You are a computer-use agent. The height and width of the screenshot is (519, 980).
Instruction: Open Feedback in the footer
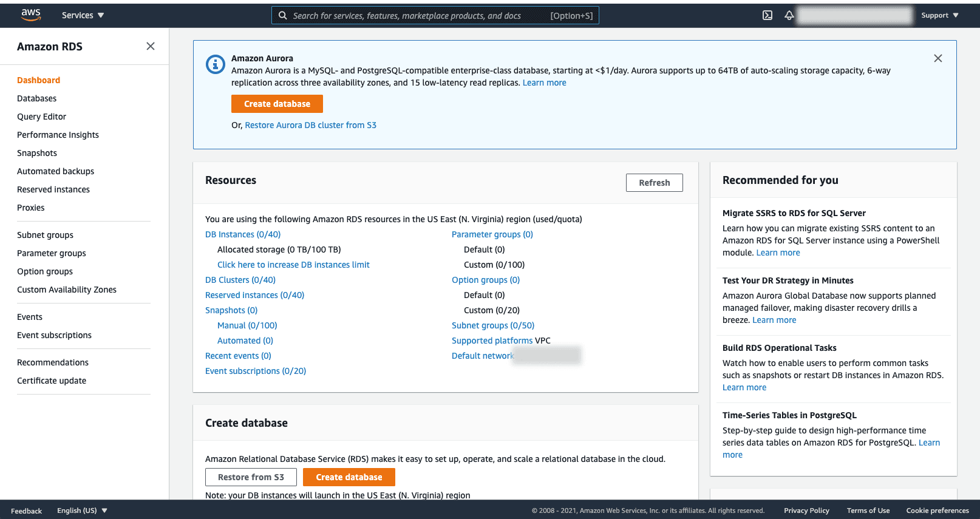(x=26, y=511)
